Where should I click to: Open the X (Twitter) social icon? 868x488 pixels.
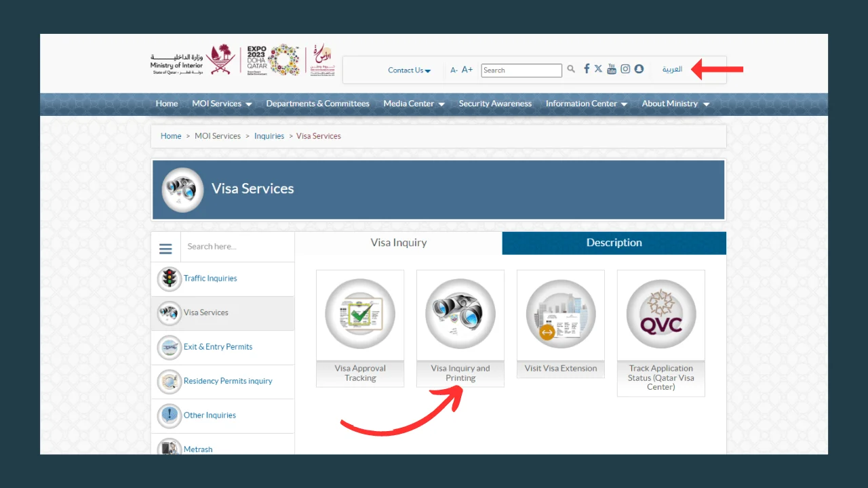[x=598, y=69]
